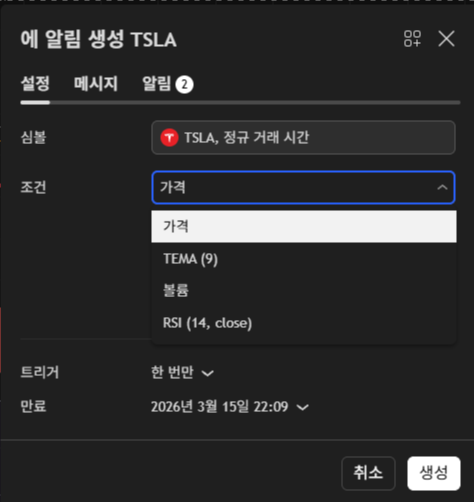
Task: Pick RSI (14, close) as condition
Action: [x=304, y=323]
